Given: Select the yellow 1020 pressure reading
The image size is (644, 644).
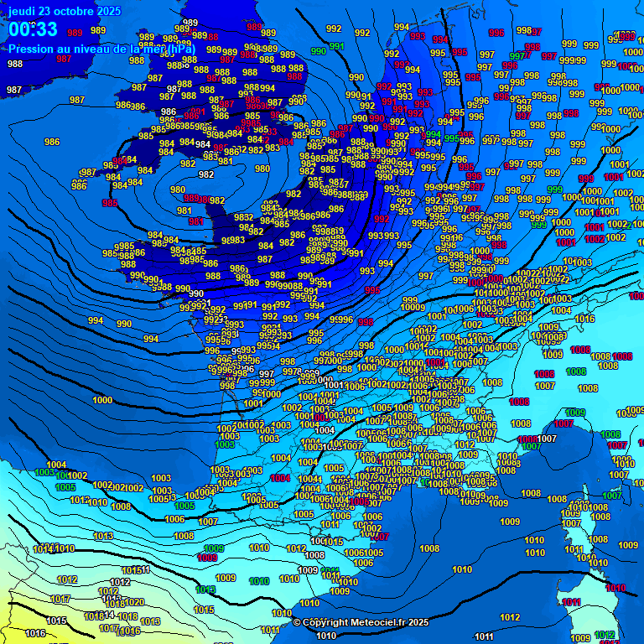Looking at the screenshot, I should click(134, 602).
